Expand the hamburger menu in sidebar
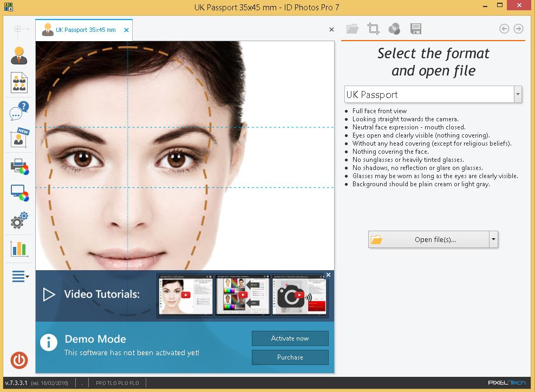Image resolution: width=535 pixels, height=392 pixels. tap(20, 276)
